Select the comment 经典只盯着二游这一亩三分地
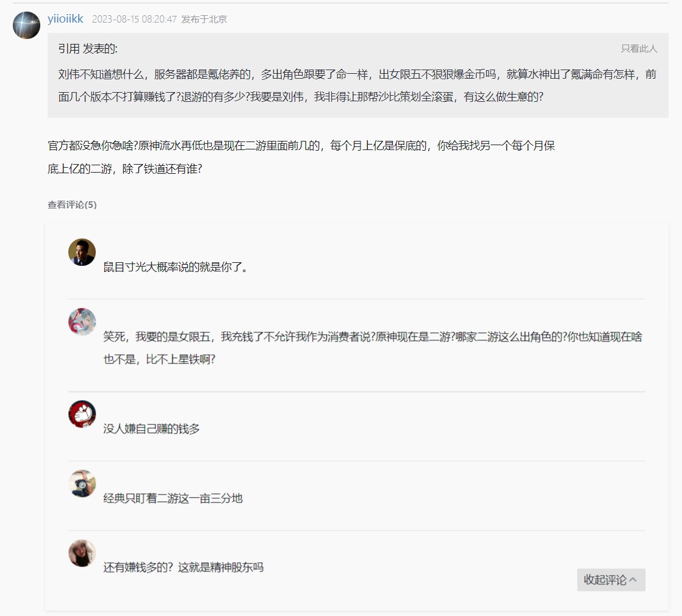Viewport: 682px width, 616px height. point(173,498)
